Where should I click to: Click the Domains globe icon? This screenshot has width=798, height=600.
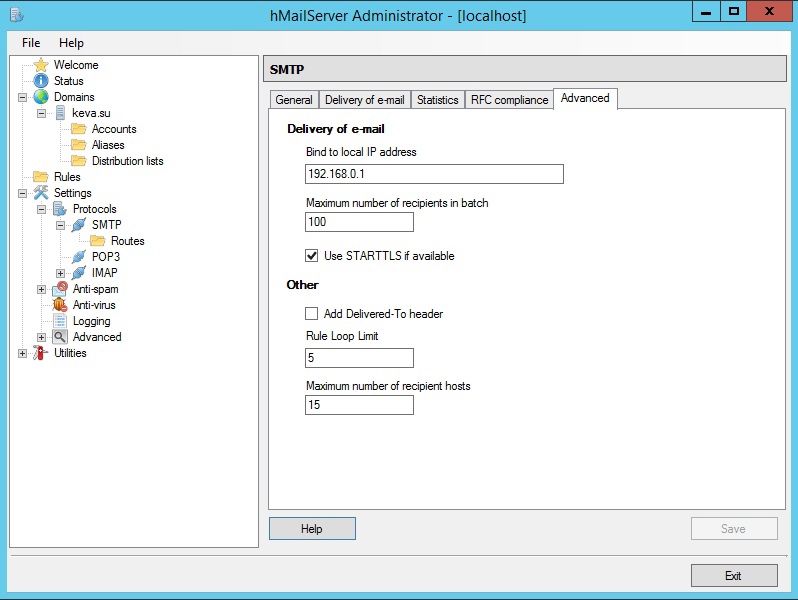click(41, 97)
